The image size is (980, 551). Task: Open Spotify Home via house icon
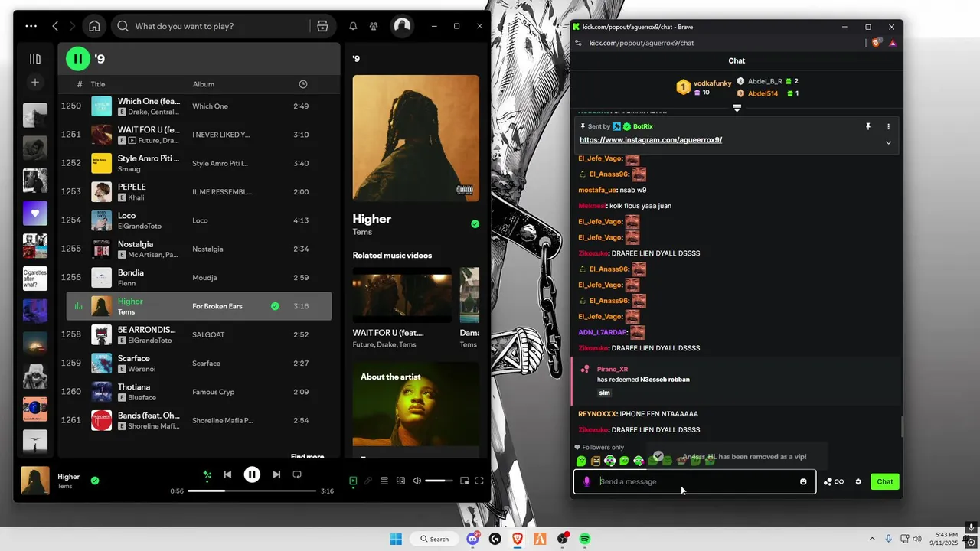94,26
